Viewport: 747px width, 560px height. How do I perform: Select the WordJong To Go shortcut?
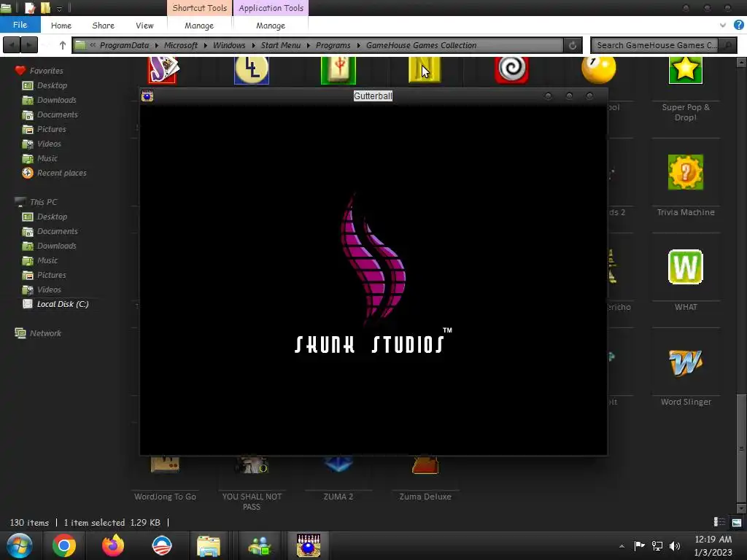pyautogui.click(x=165, y=496)
